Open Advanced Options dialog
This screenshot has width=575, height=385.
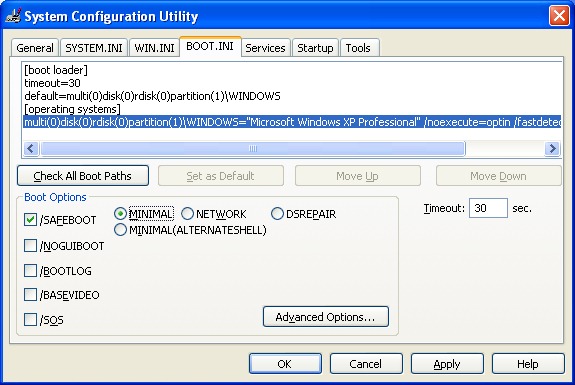[326, 316]
